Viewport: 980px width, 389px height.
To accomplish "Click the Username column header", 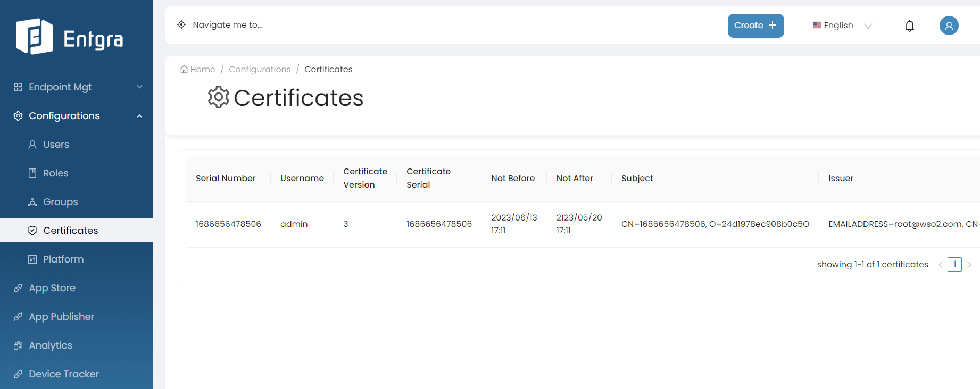I will tap(302, 179).
